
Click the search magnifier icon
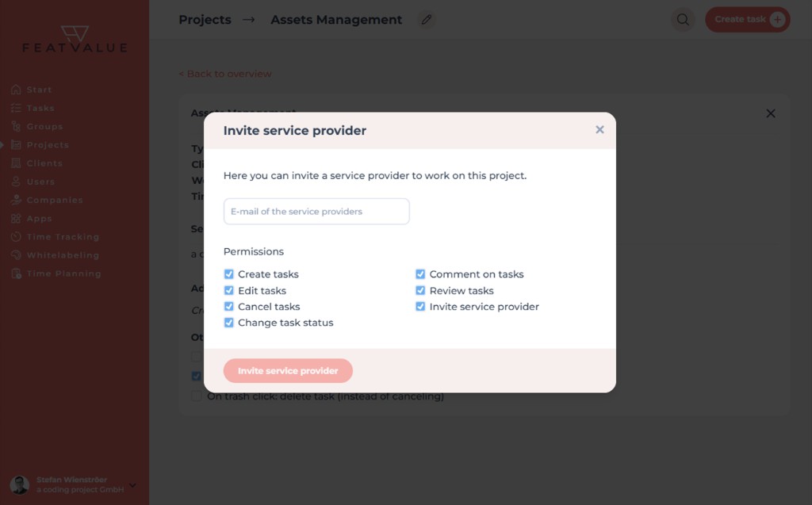pos(682,20)
